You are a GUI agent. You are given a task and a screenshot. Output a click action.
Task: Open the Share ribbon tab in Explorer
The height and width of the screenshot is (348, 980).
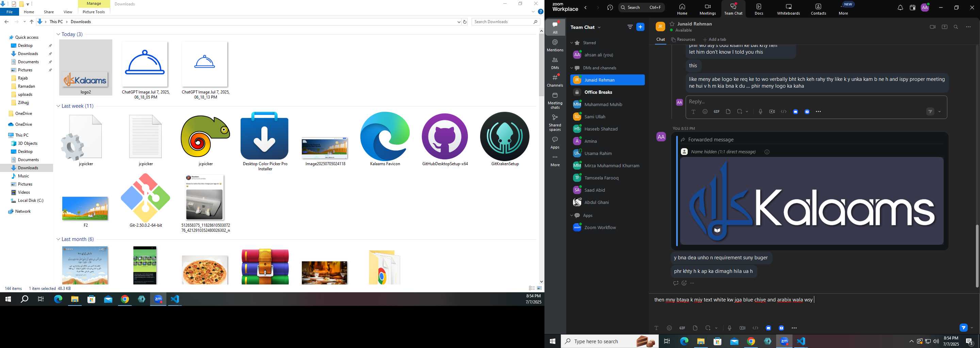click(x=49, y=12)
